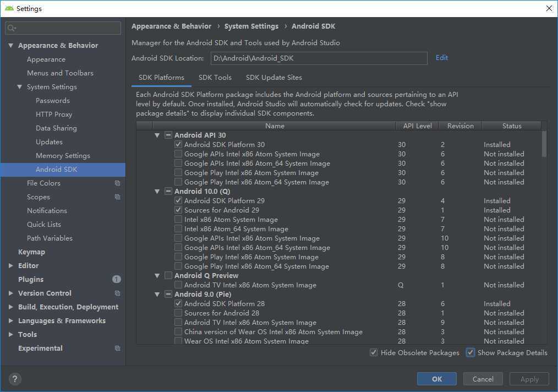The height and width of the screenshot is (392, 558).
Task: Uncheck Android SDK Platform 29
Action: (x=178, y=201)
